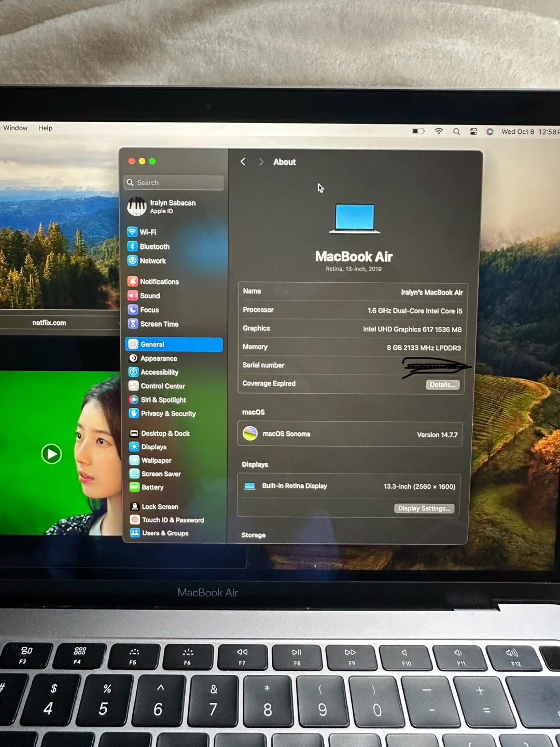Image resolution: width=560 pixels, height=747 pixels.
Task: Click the back arrow beside About
Action: tap(243, 162)
